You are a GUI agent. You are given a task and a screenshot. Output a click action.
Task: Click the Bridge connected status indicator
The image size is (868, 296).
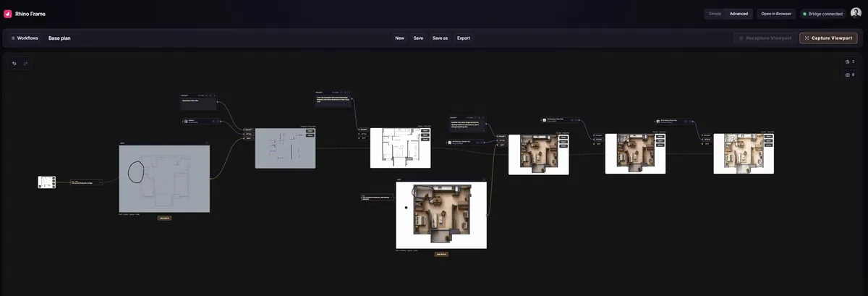tap(822, 14)
